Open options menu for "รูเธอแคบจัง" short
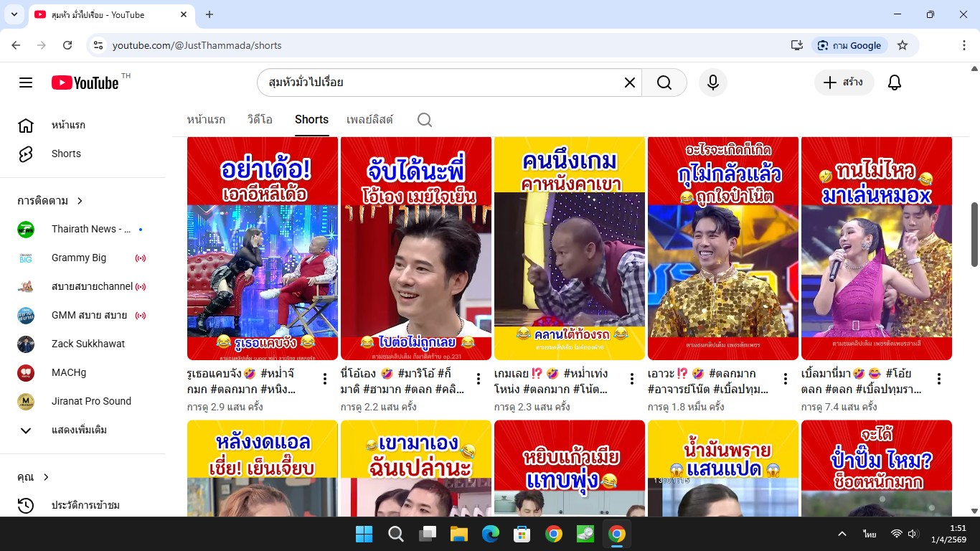This screenshot has height=551, width=980. click(x=325, y=379)
